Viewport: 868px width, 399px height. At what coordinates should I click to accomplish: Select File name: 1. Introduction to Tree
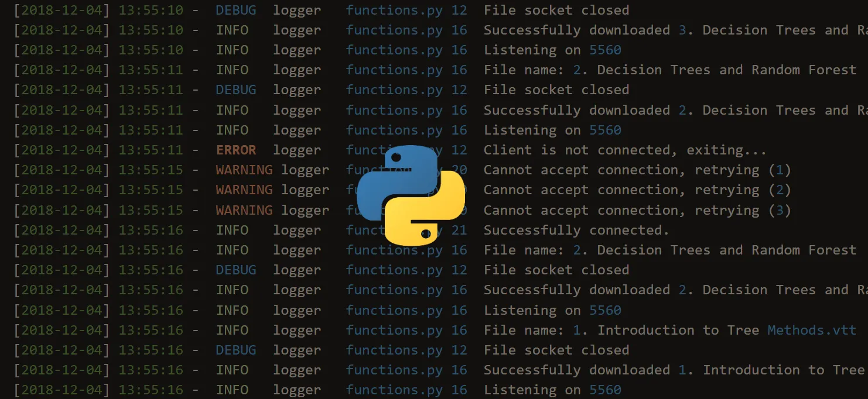(621, 329)
